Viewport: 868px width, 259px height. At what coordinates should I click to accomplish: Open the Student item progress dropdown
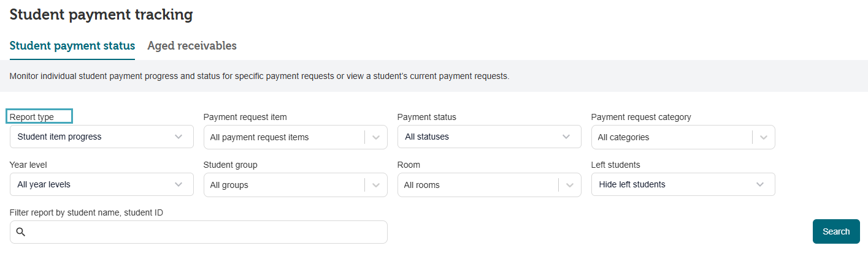(92, 137)
